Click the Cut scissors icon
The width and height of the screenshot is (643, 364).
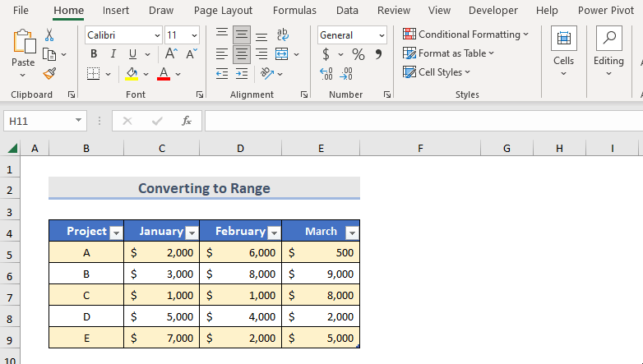click(49, 35)
